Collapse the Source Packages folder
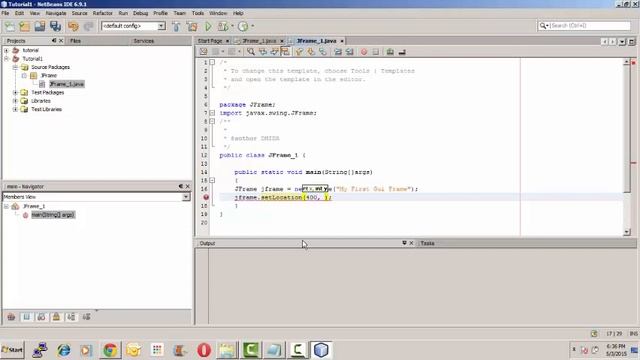The image size is (640, 360). point(15,67)
